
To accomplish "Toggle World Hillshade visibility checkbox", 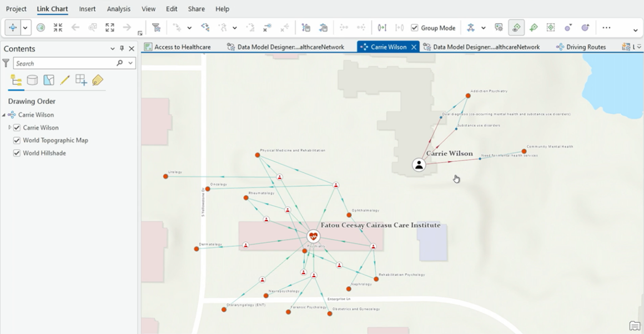I will tap(17, 153).
